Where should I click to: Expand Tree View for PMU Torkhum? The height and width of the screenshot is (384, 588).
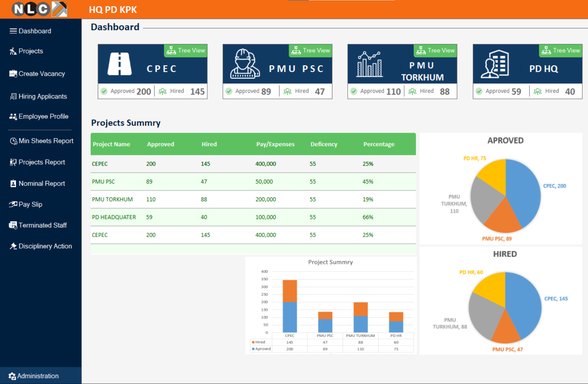[x=435, y=50]
